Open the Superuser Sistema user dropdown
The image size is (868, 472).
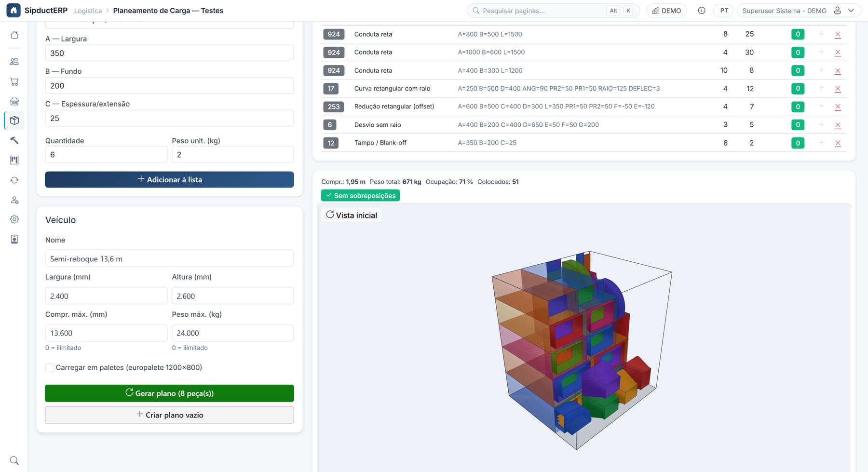[x=798, y=11]
